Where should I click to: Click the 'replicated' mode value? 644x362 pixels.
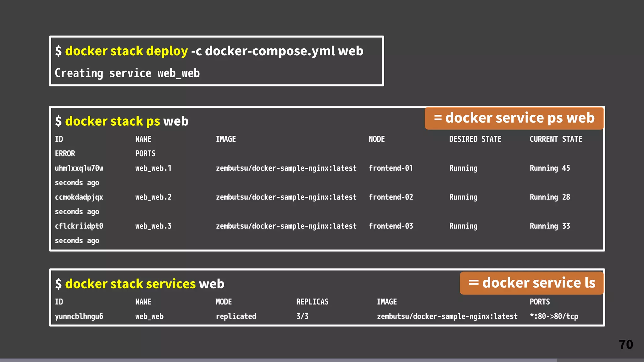click(236, 316)
